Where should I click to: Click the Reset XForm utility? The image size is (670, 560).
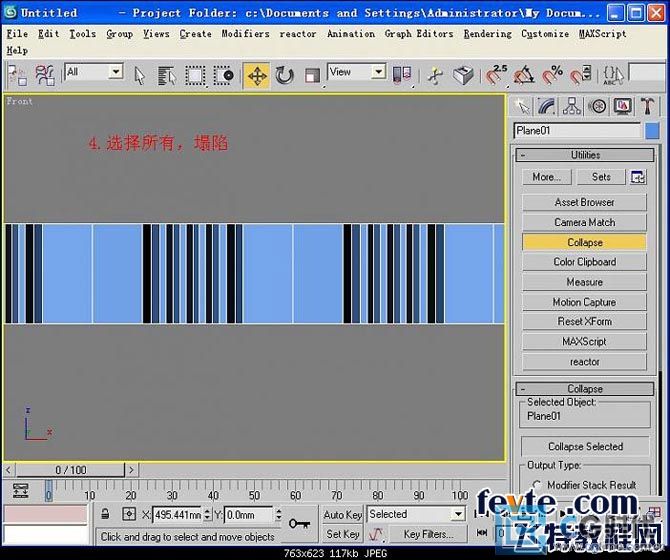pyautogui.click(x=584, y=321)
